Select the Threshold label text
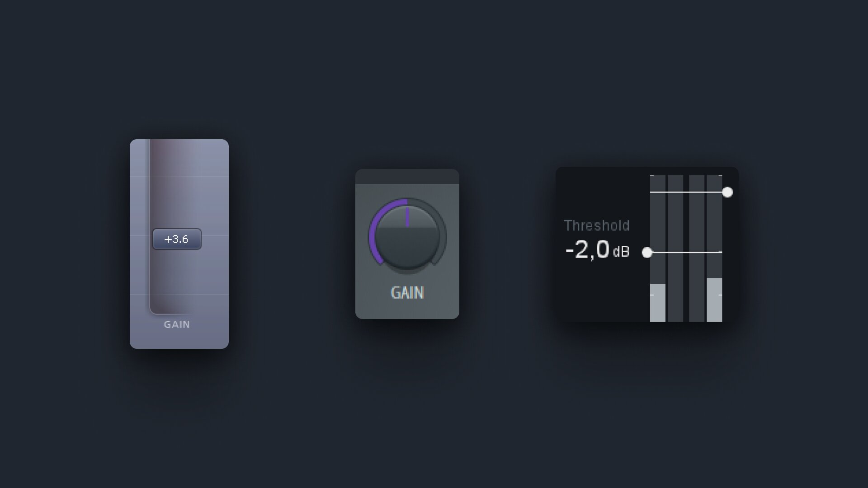The width and height of the screenshot is (868, 488). (597, 225)
